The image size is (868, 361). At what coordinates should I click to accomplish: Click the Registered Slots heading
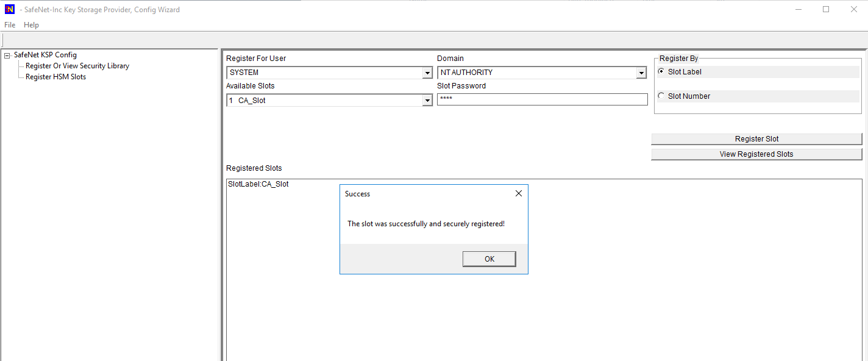[x=254, y=168]
